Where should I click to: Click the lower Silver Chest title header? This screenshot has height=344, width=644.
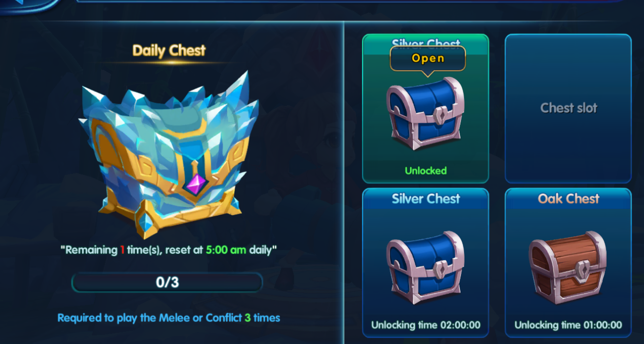(x=426, y=199)
